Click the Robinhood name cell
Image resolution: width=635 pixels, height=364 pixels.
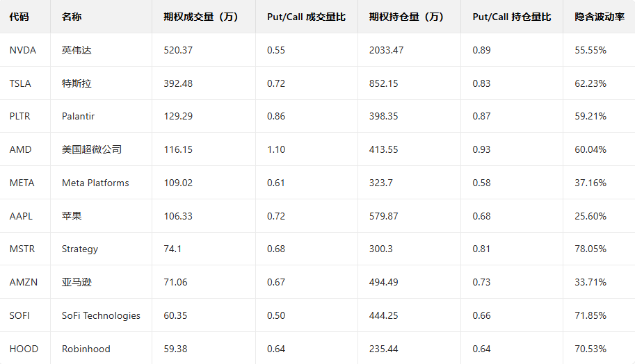[86, 349]
